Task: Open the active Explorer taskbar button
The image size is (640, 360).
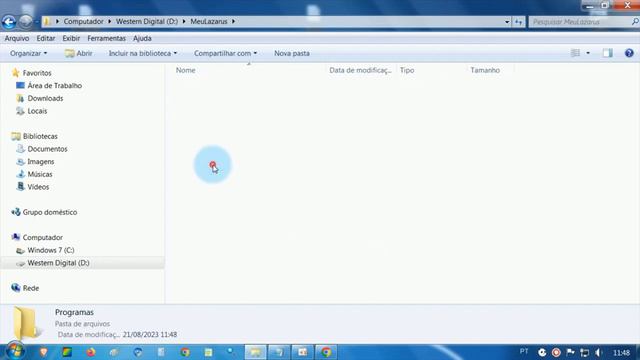Action: pos(256,352)
